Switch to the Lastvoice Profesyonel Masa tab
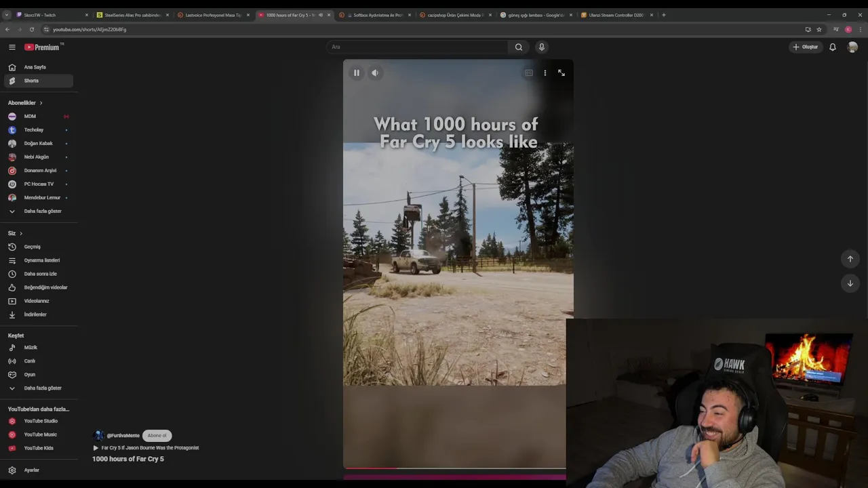Screen dimensions: 868x488 [213, 15]
